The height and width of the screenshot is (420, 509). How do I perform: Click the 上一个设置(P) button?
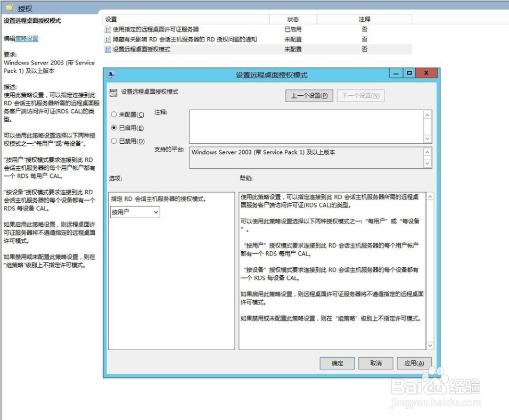pyautogui.click(x=309, y=96)
